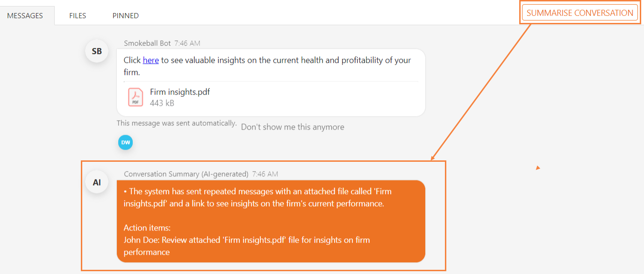Click the AI summary avatar

tap(97, 182)
